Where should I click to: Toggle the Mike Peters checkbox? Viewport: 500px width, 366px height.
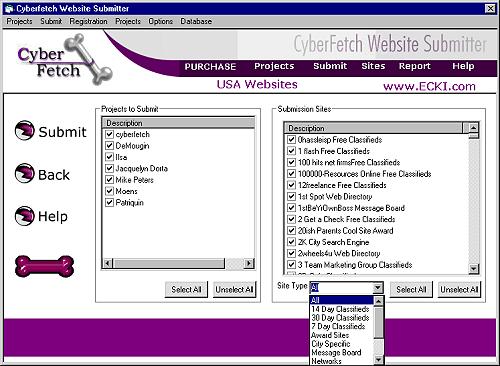pos(109,180)
